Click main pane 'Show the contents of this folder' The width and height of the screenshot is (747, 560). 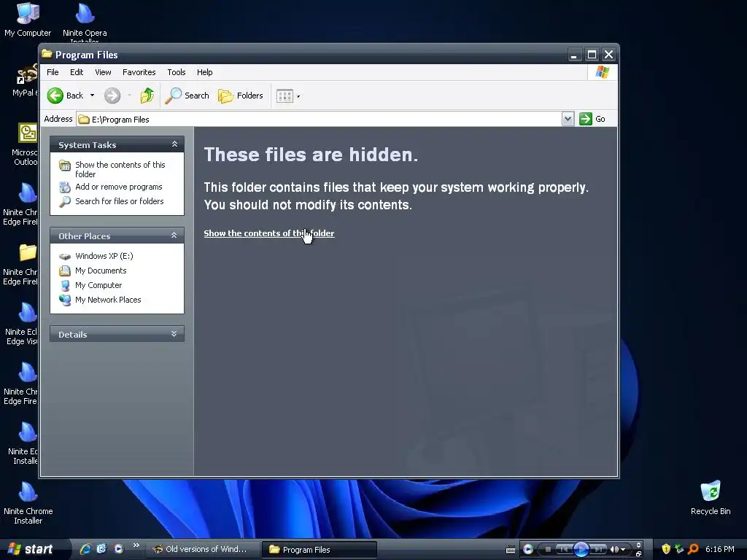[269, 233]
